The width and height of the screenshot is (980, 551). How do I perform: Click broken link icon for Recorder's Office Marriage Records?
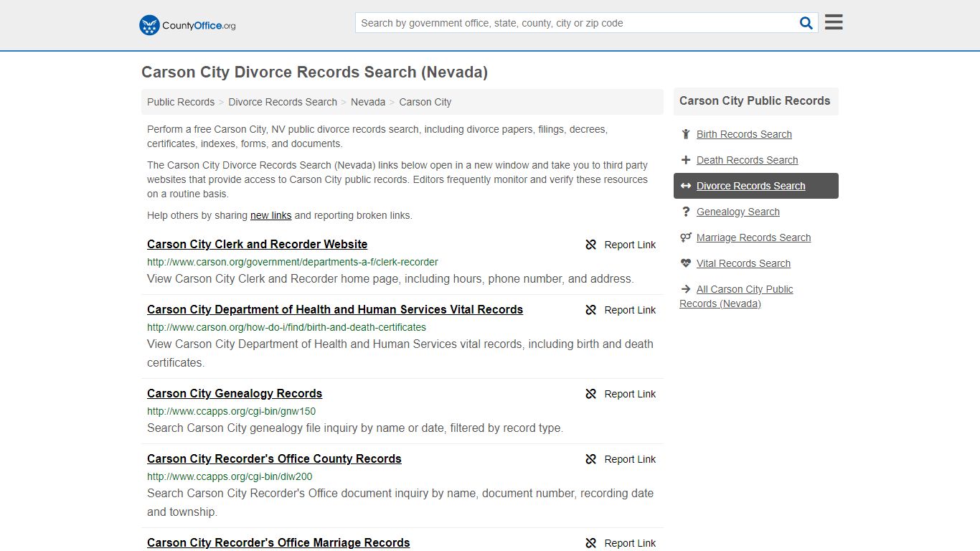[591, 543]
